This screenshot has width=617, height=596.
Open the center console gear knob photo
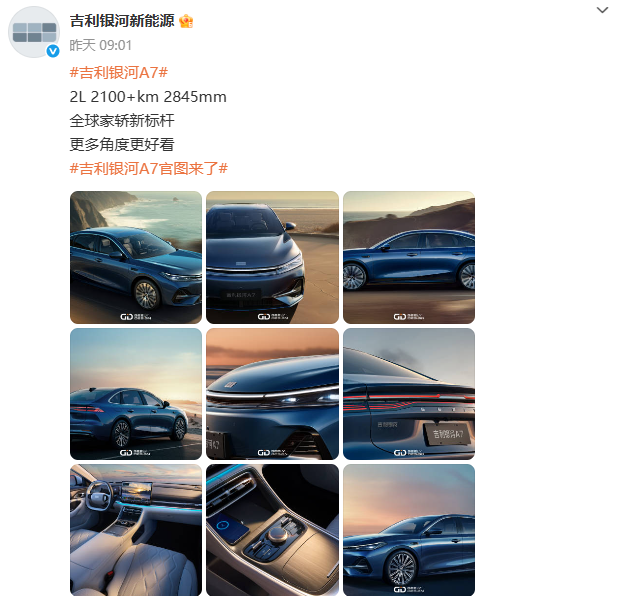point(272,530)
